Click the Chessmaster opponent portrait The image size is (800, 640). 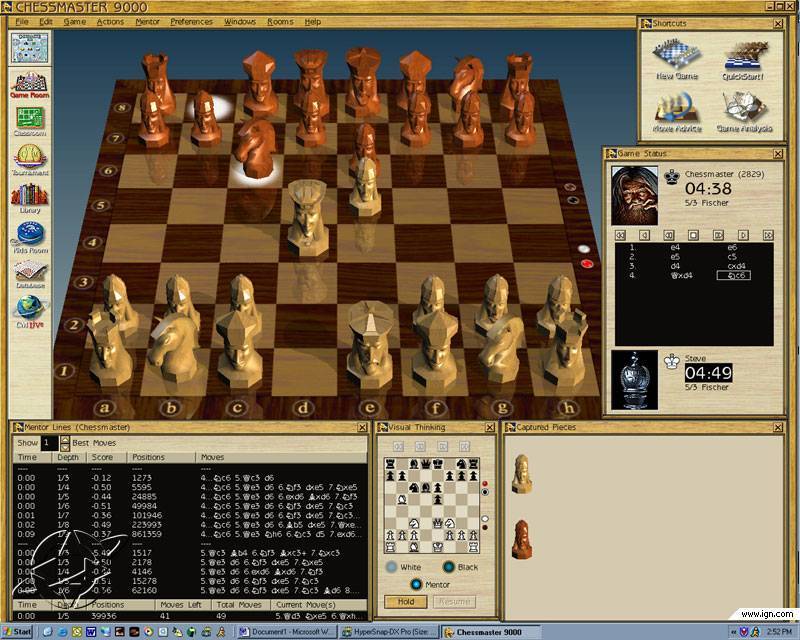pos(634,195)
